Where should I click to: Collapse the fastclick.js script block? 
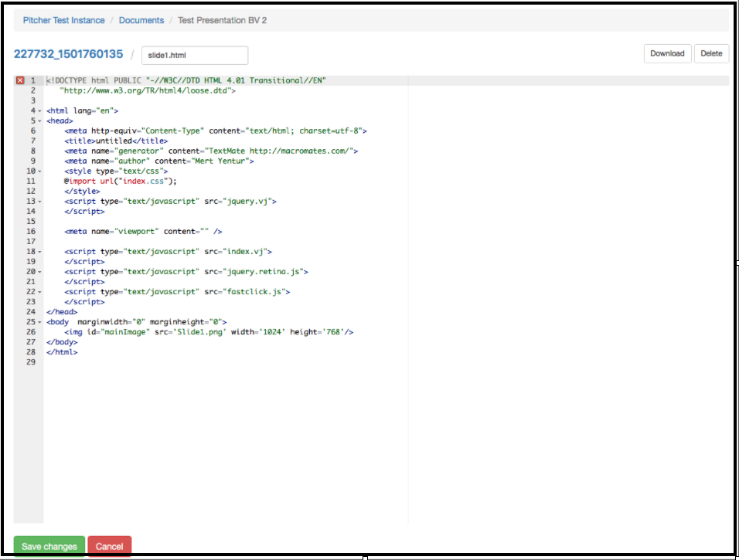click(x=39, y=291)
